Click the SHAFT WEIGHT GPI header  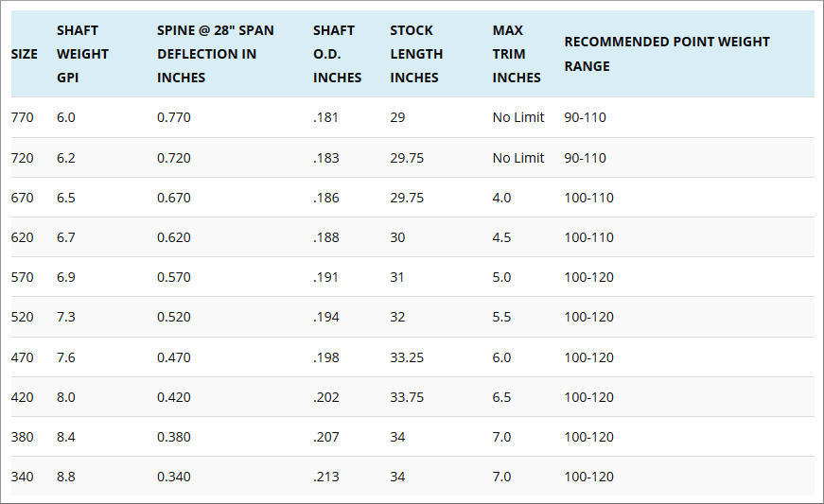(82, 54)
